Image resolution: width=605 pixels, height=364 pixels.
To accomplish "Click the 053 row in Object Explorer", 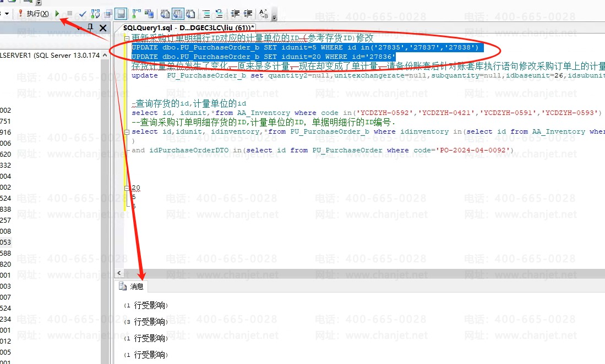I will (x=6, y=242).
